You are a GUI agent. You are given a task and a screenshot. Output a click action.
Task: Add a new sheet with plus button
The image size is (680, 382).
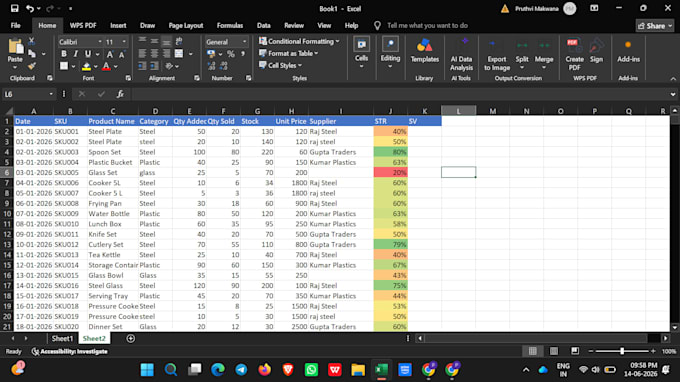point(131,338)
